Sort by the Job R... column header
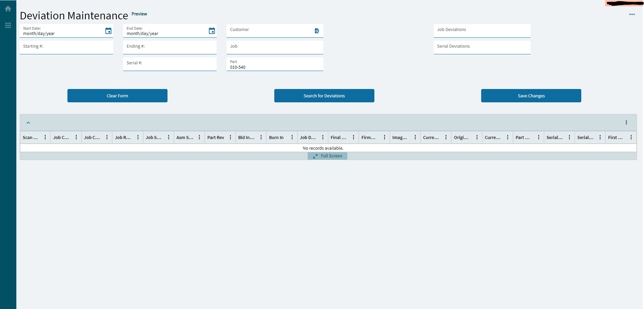 123,137
